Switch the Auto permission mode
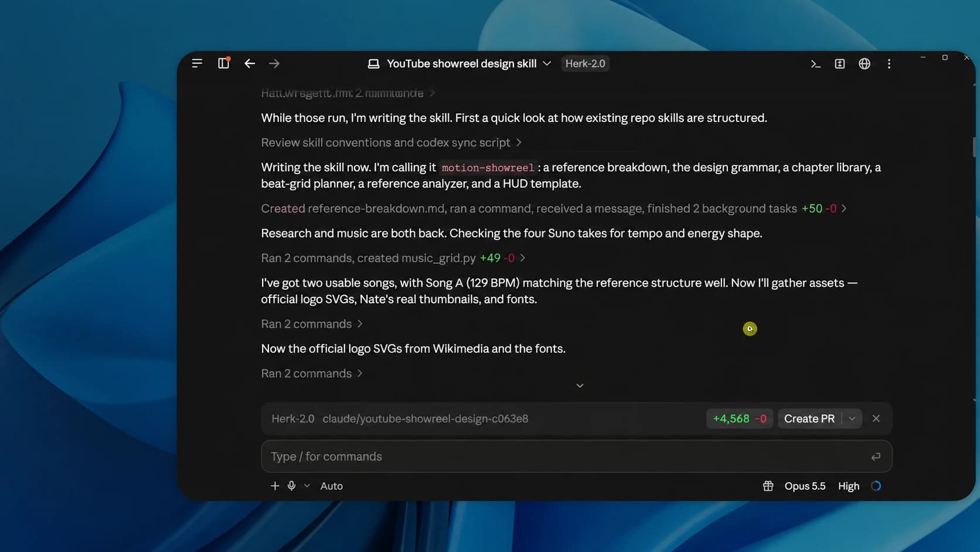 coord(331,486)
